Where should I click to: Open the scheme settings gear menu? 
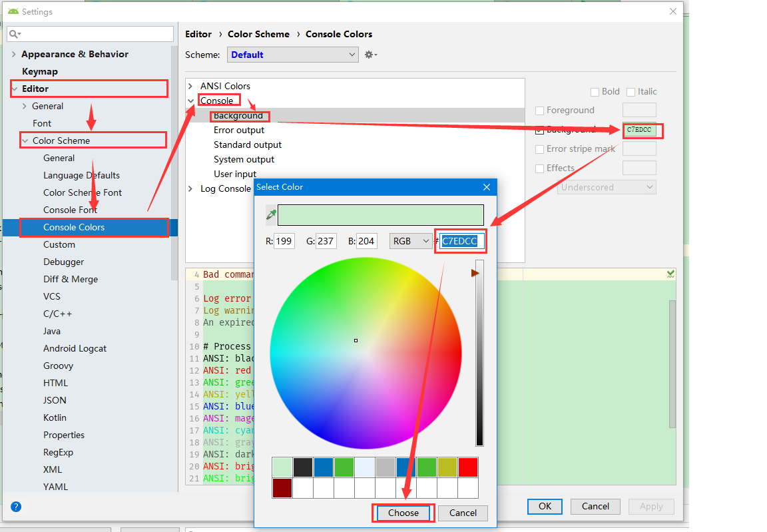pos(370,55)
